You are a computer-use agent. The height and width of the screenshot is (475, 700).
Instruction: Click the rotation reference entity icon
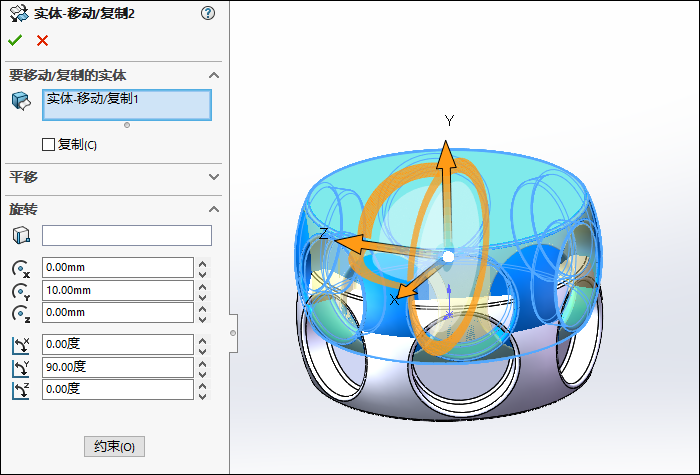[x=21, y=235]
